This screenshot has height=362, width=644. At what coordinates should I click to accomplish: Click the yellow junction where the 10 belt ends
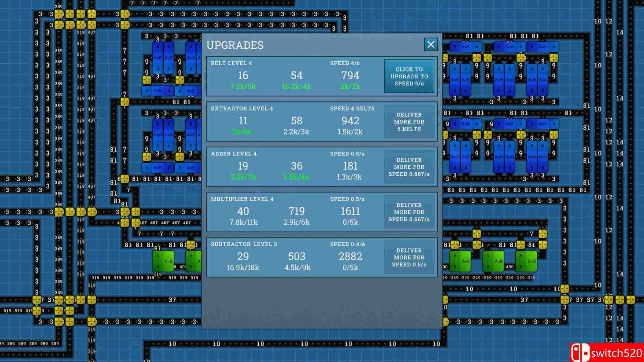pos(565,289)
